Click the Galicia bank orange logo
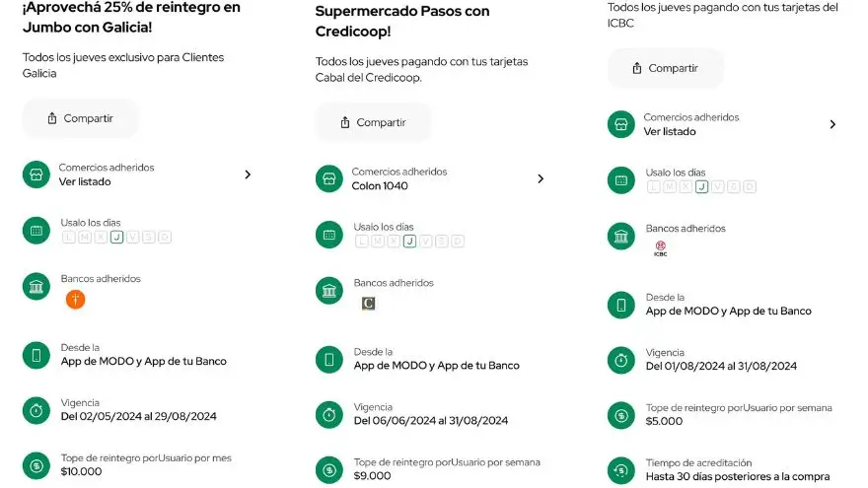This screenshot has width=868, height=488. (x=75, y=300)
